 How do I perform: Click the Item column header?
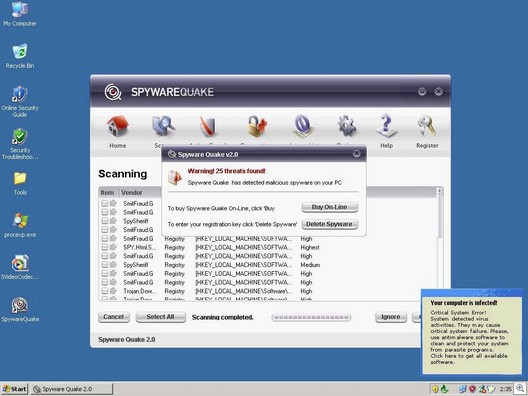[x=109, y=193]
